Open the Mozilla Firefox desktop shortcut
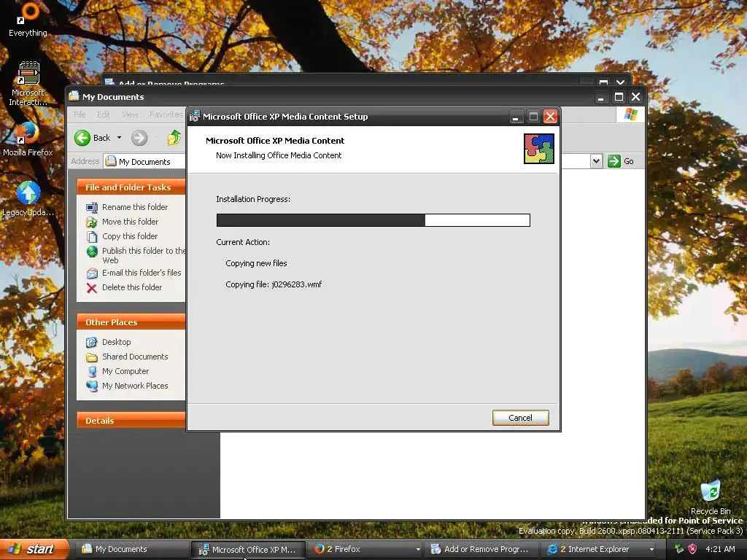747x560 pixels. click(28, 139)
